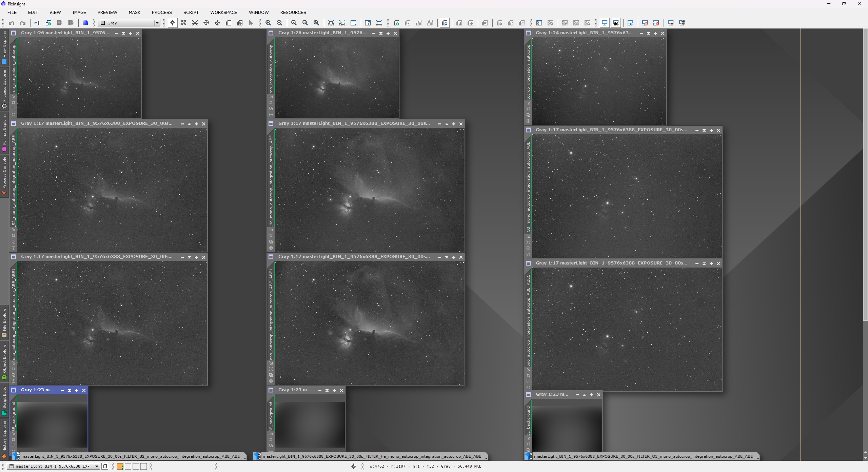Screen dimensions: 868x472
Task: Open the Object Explorer side panel tab
Action: coord(4,361)
